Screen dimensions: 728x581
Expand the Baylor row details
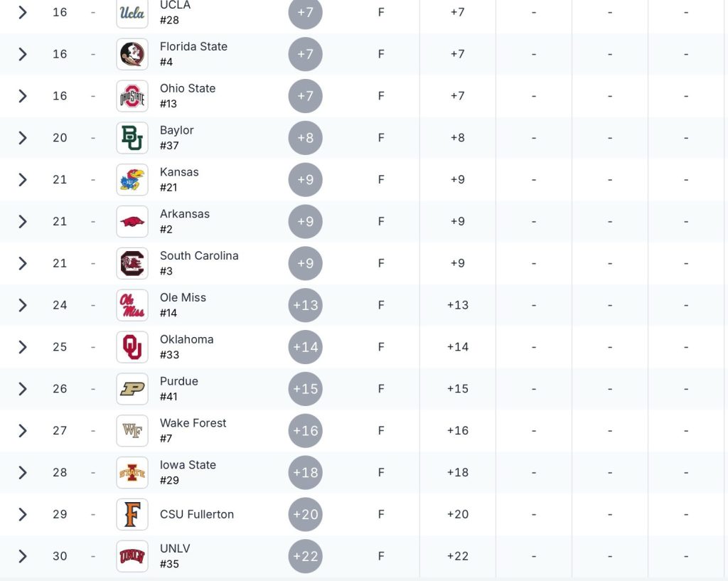23,138
